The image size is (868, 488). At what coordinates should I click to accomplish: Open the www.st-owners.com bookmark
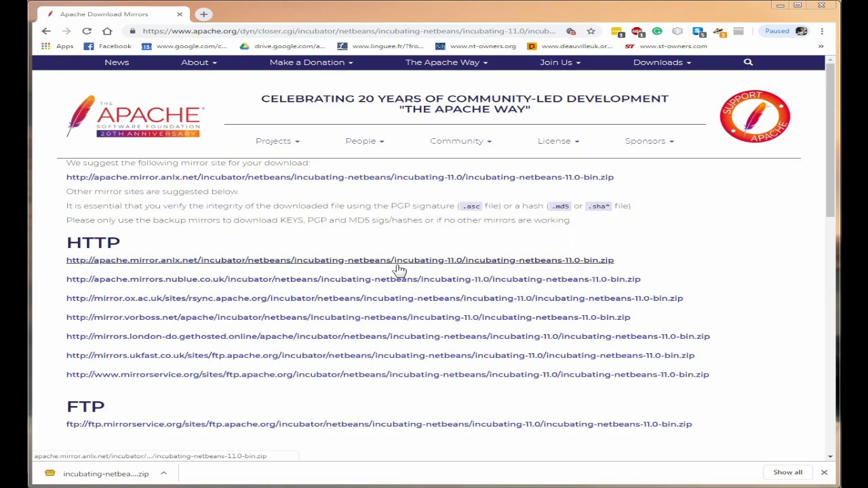coord(666,46)
